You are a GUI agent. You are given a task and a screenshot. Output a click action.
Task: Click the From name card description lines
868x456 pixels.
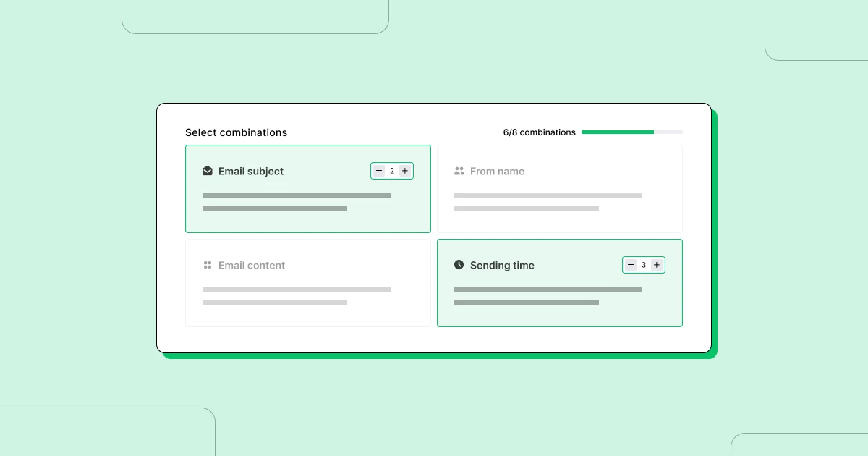548,202
